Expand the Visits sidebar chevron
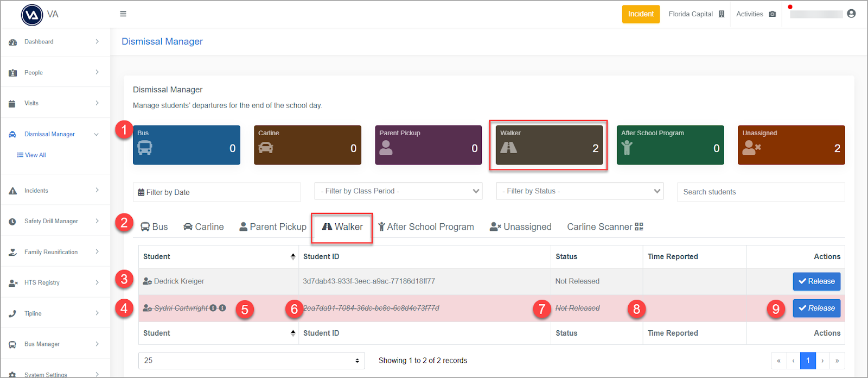Image resolution: width=868 pixels, height=378 pixels. click(97, 103)
